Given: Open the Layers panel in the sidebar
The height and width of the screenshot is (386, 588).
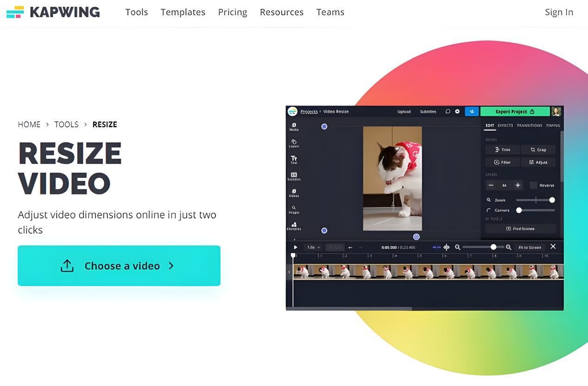Looking at the screenshot, I should tap(294, 143).
